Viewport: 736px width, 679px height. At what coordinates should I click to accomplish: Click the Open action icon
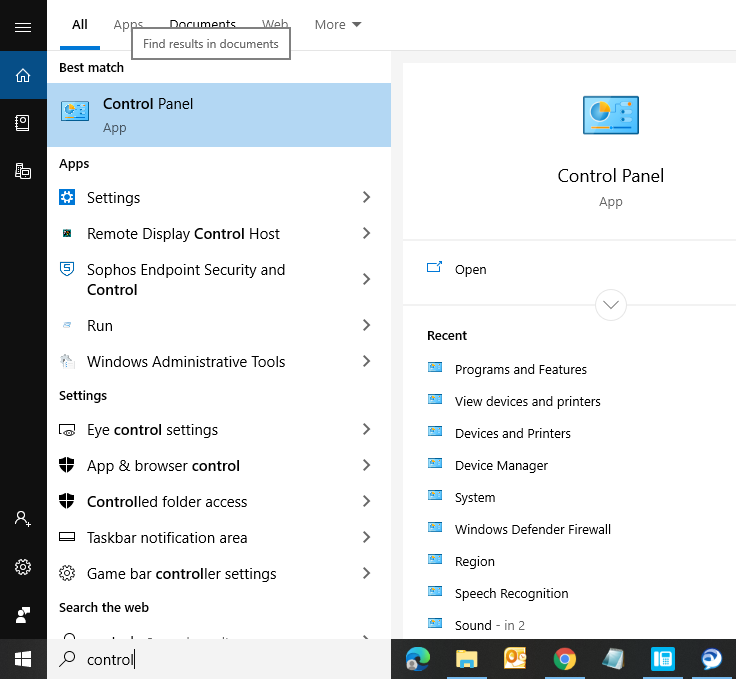(434, 267)
